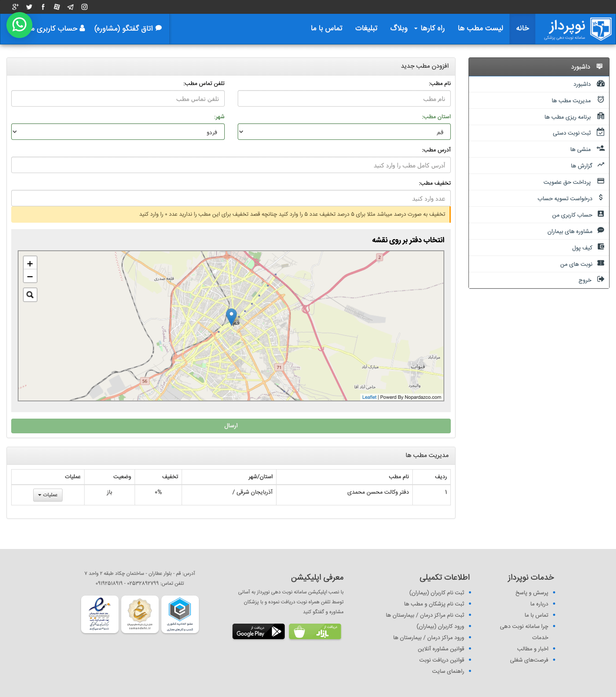
Task: Open the عملیات dropdown in table row
Action: (48, 495)
